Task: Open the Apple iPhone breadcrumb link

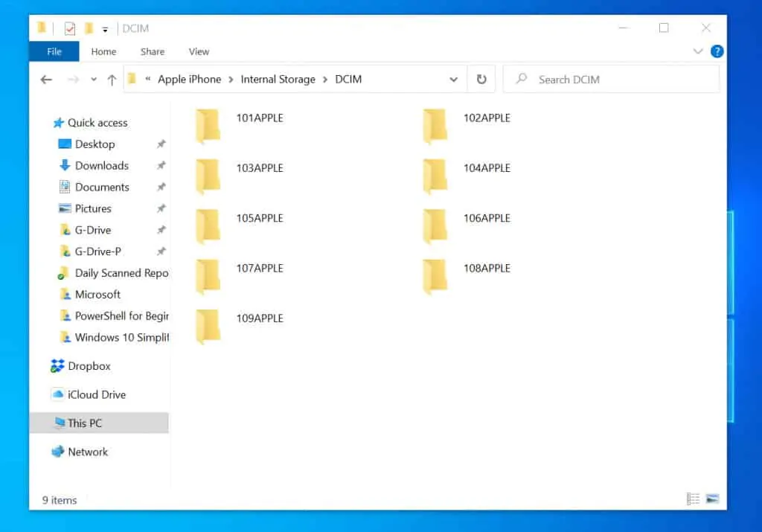Action: [189, 79]
